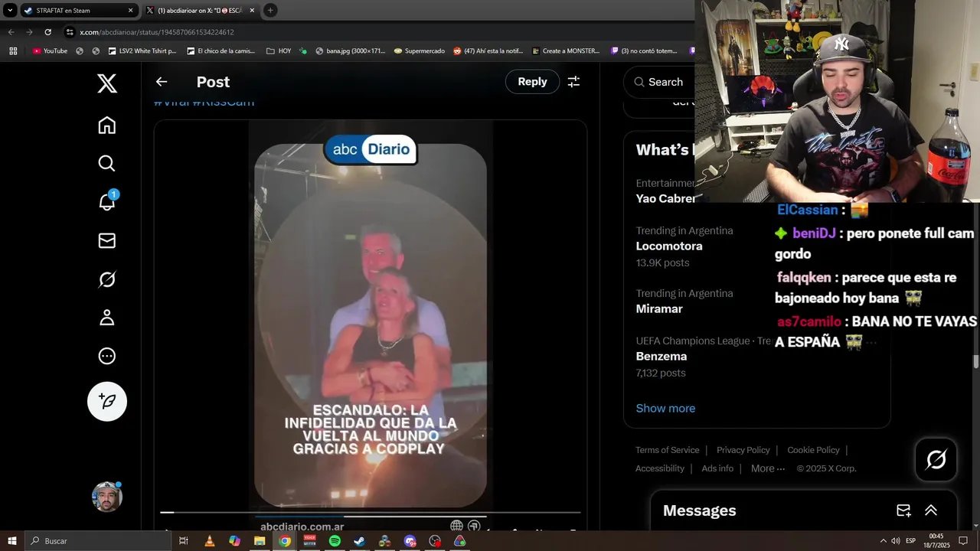Open Ahí esta la notif bookmark
Viewport: 980px width, 551px height.
(488, 51)
